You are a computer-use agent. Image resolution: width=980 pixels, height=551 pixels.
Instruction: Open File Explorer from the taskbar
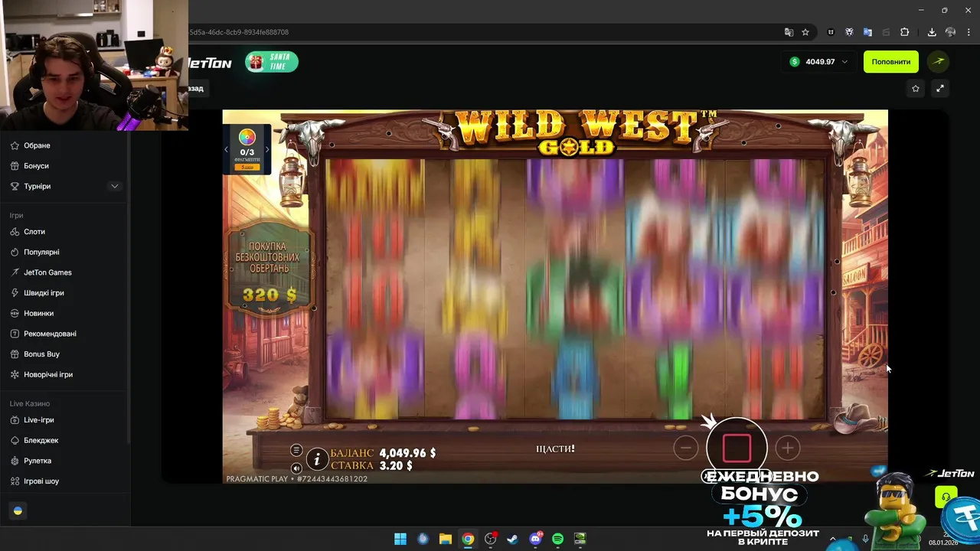[x=445, y=539]
